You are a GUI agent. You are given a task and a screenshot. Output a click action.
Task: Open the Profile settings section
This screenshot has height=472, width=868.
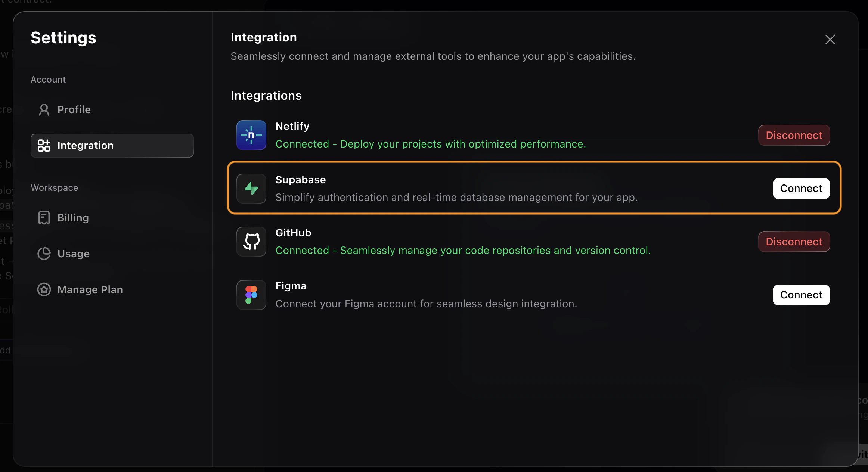click(x=74, y=109)
